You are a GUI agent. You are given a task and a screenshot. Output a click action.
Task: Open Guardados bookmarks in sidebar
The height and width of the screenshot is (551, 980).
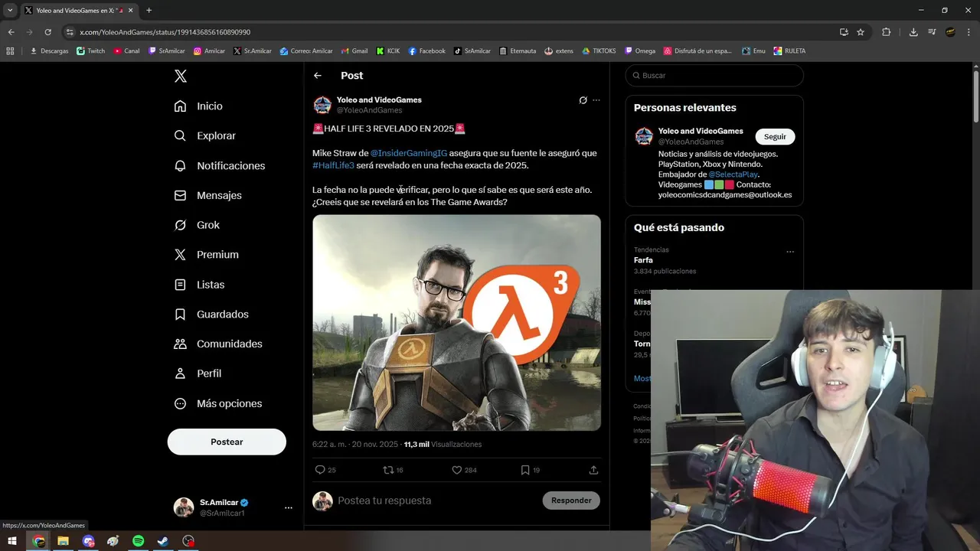[211, 315]
